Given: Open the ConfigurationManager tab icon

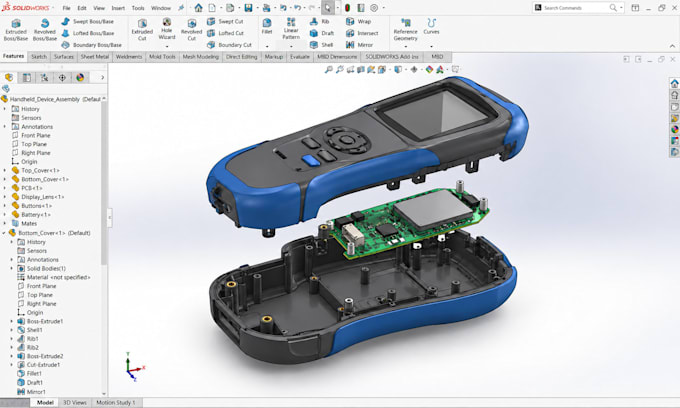Looking at the screenshot, I should pos(44,78).
